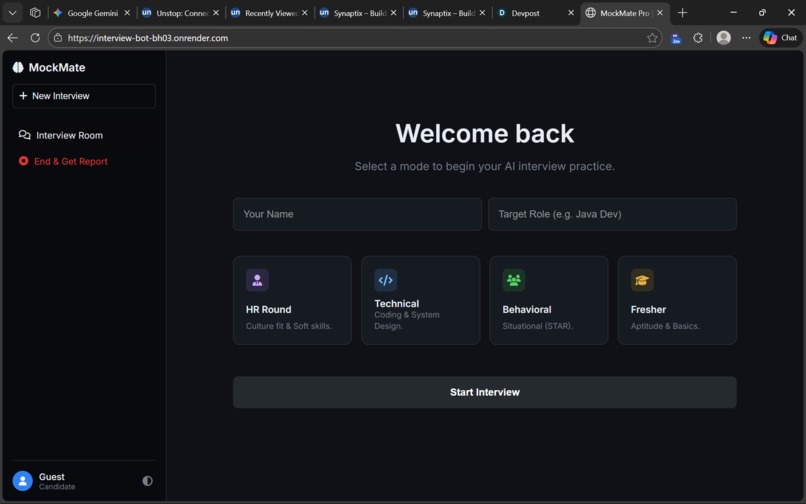Toggle the dark/light theme contrast icon
The width and height of the screenshot is (806, 504).
click(147, 481)
